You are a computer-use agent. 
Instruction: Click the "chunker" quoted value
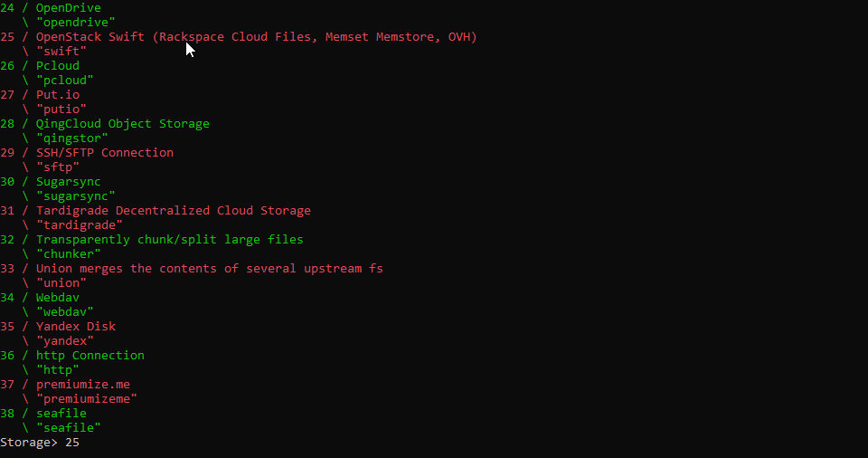click(x=68, y=254)
